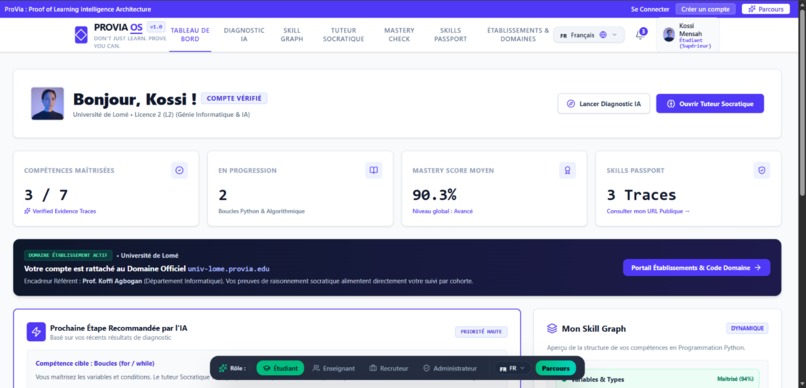Click Lancer Diagnostic IA button
Screen dimensions: 806x388
tap(604, 103)
